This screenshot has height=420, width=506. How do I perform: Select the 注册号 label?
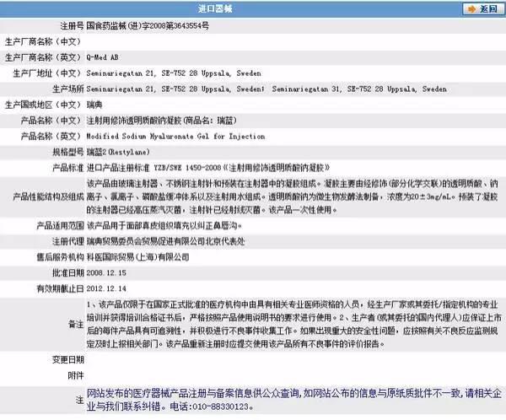[72, 26]
